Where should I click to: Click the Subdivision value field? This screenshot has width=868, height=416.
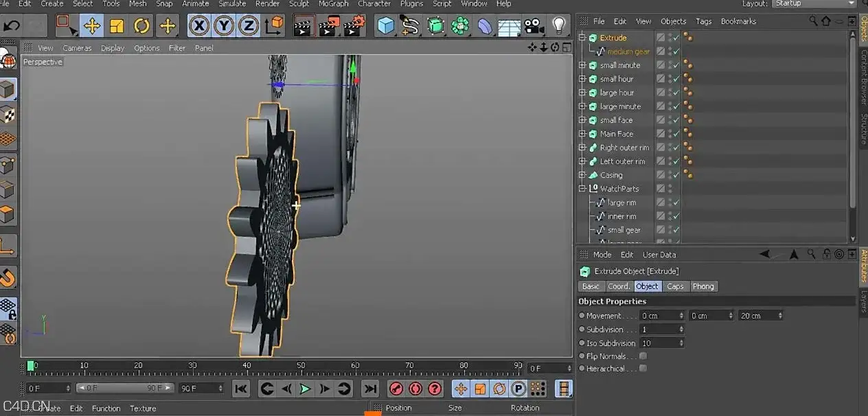[x=662, y=330]
